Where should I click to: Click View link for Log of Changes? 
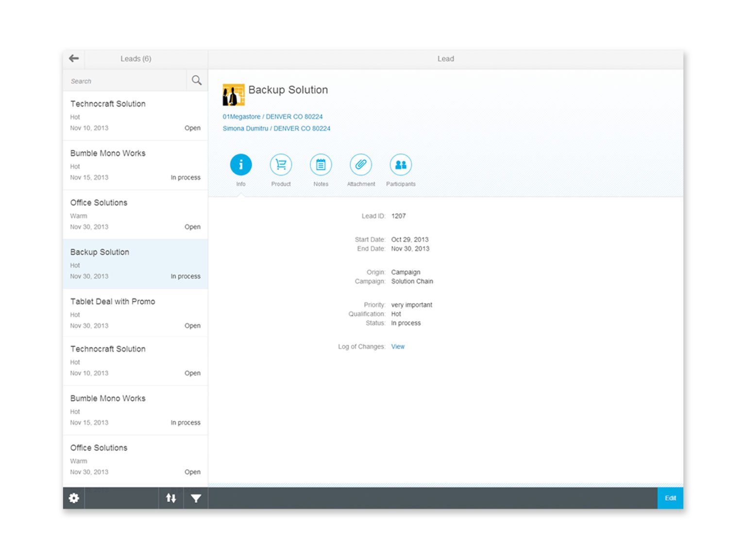(x=398, y=346)
